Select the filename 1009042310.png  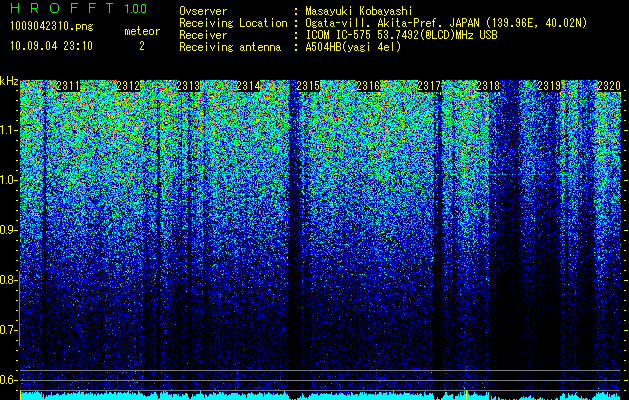[51, 26]
